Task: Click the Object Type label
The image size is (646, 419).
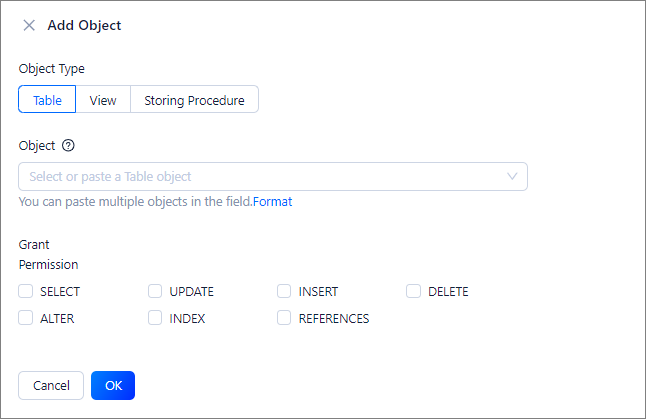Action: pyautogui.click(x=51, y=69)
